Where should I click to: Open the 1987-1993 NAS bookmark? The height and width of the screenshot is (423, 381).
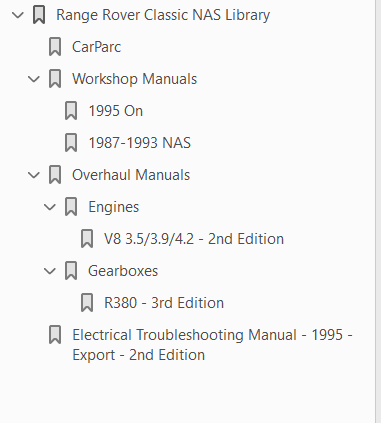click(139, 143)
